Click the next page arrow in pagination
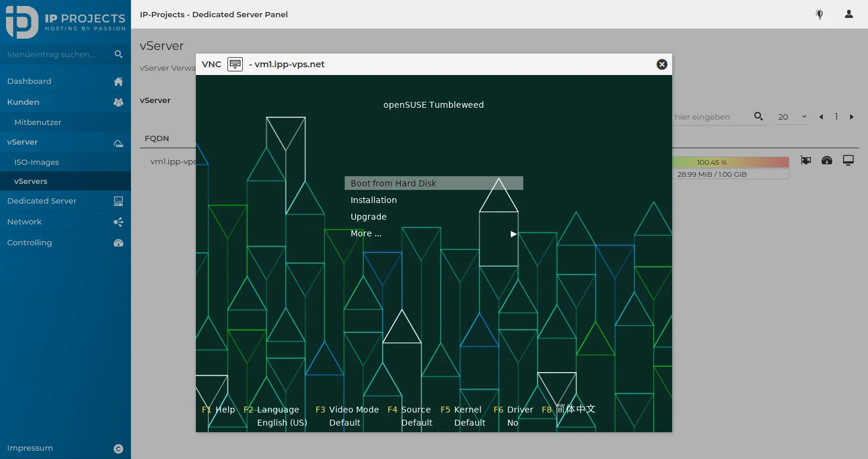The height and width of the screenshot is (459, 868). click(853, 117)
